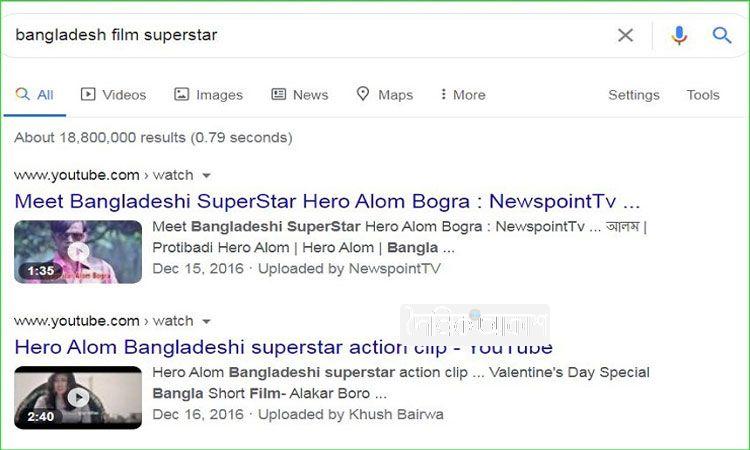The image size is (750, 450).
Task: Open Meet Bangladeshi SuperStar Hero Alom link
Action: (x=327, y=200)
